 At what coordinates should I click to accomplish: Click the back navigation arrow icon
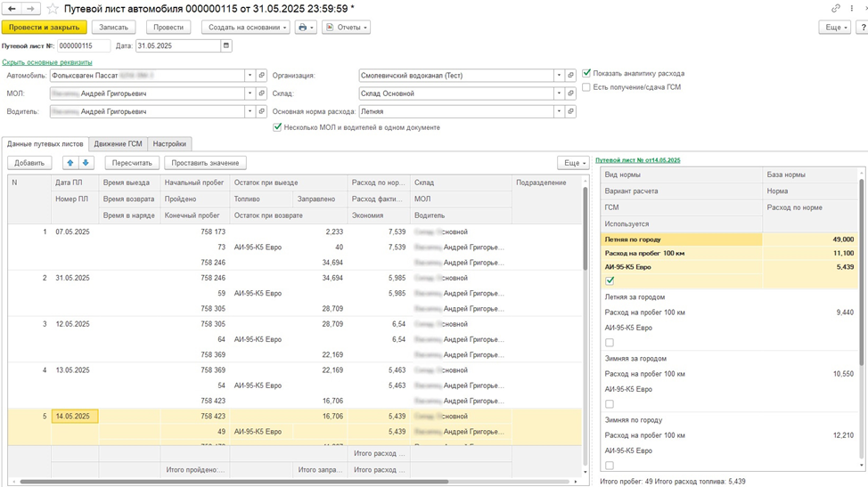12,8
